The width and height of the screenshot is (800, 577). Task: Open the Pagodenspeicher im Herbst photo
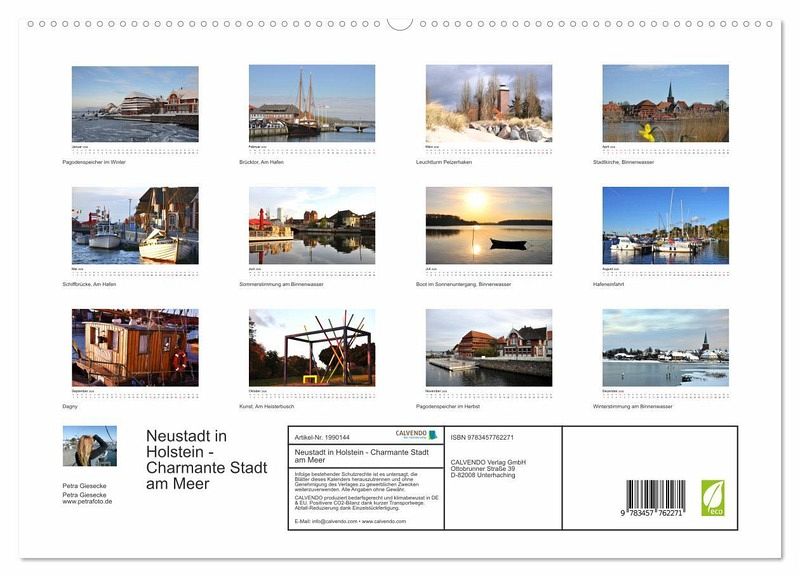pos(489,347)
